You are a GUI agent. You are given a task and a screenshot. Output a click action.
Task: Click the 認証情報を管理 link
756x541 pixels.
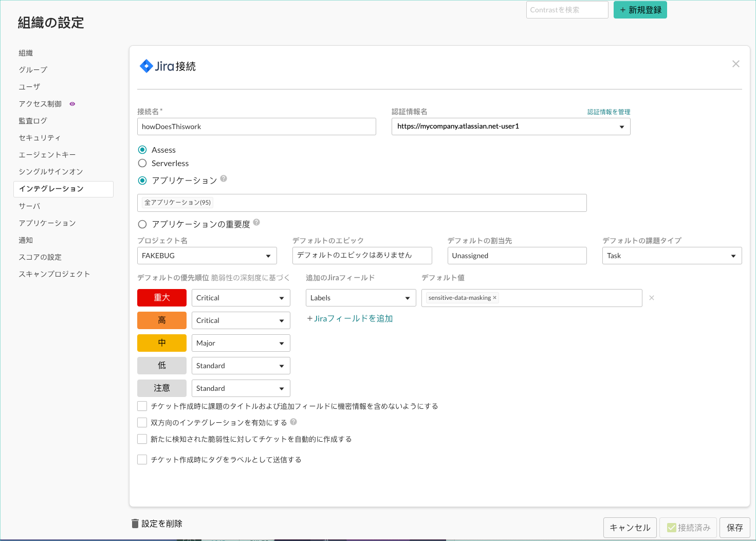[609, 112]
